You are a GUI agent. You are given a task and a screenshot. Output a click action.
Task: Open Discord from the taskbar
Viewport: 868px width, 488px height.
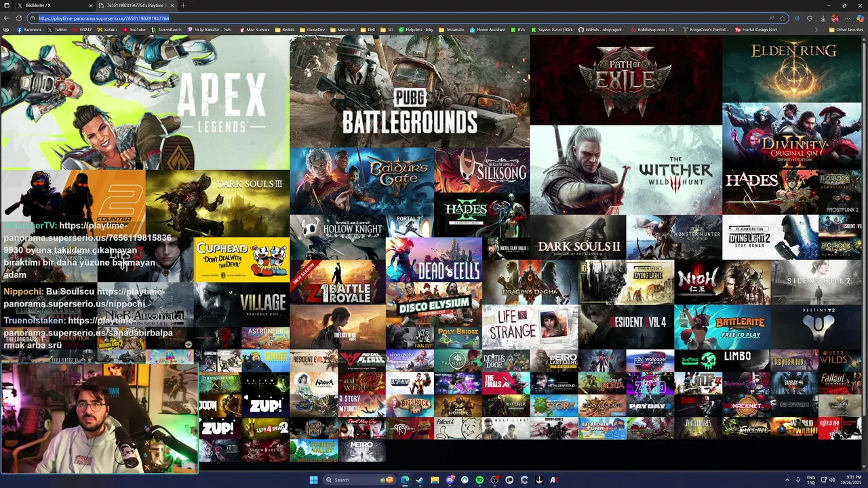coord(450,480)
